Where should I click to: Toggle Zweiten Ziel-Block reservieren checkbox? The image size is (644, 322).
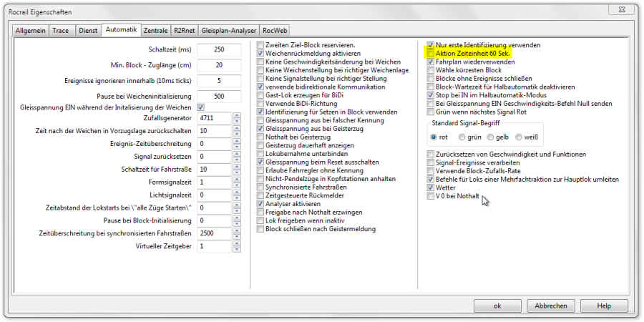pos(260,45)
